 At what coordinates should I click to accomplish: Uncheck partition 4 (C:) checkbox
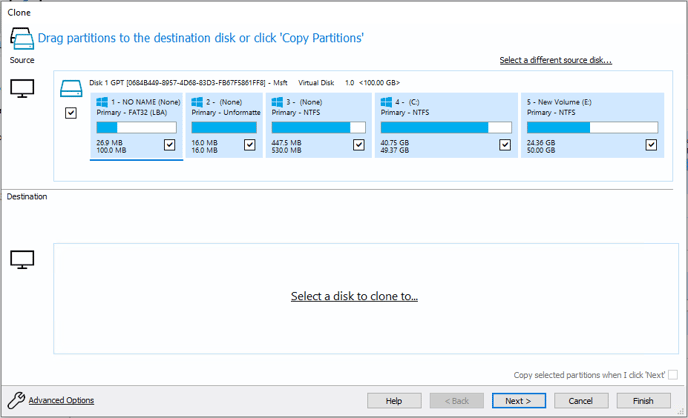click(x=505, y=145)
